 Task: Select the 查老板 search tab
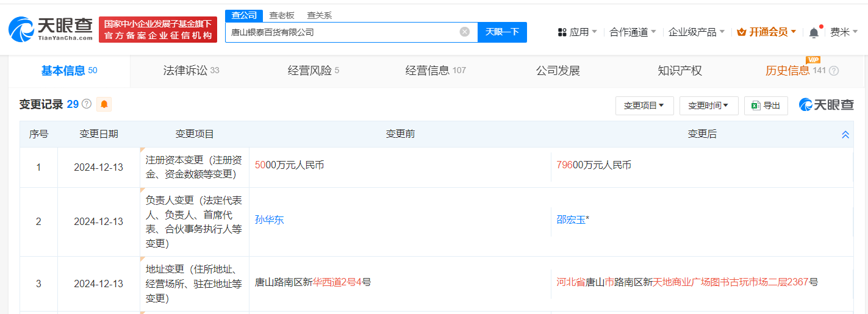(x=282, y=15)
